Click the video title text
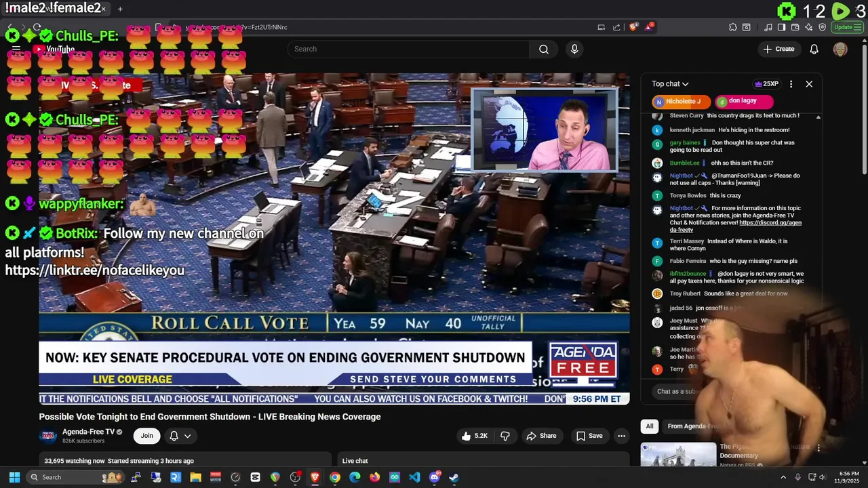The width and height of the screenshot is (868, 488). [x=210, y=417]
